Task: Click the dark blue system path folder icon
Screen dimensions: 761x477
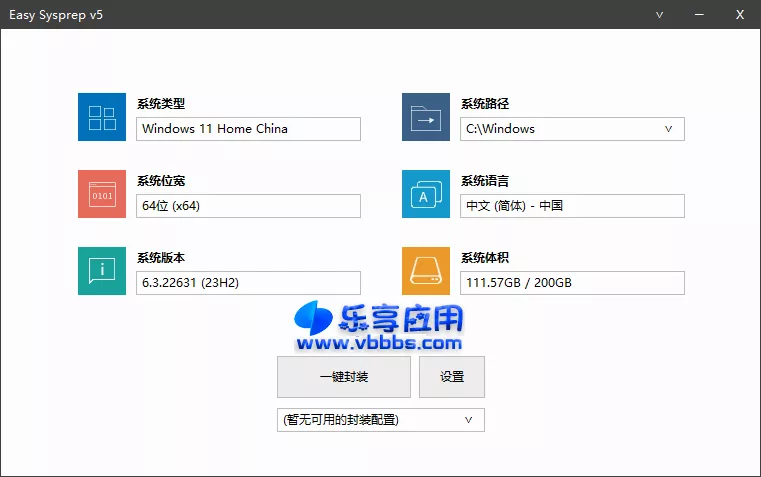Action: click(426, 117)
